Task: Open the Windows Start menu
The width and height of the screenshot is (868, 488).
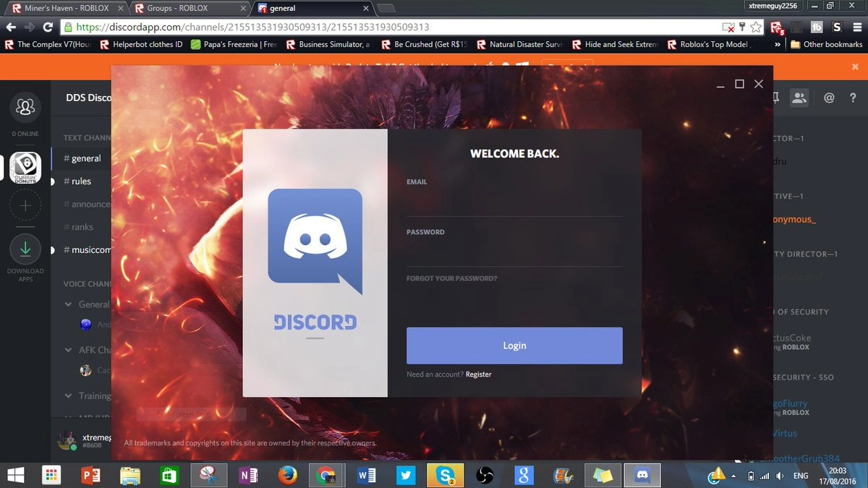Action: pyautogui.click(x=16, y=475)
